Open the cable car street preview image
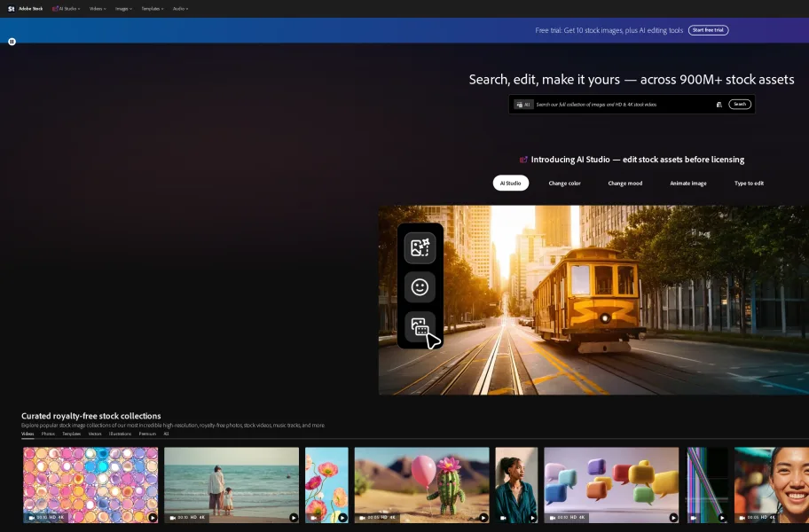This screenshot has height=532, width=809. click(x=593, y=300)
